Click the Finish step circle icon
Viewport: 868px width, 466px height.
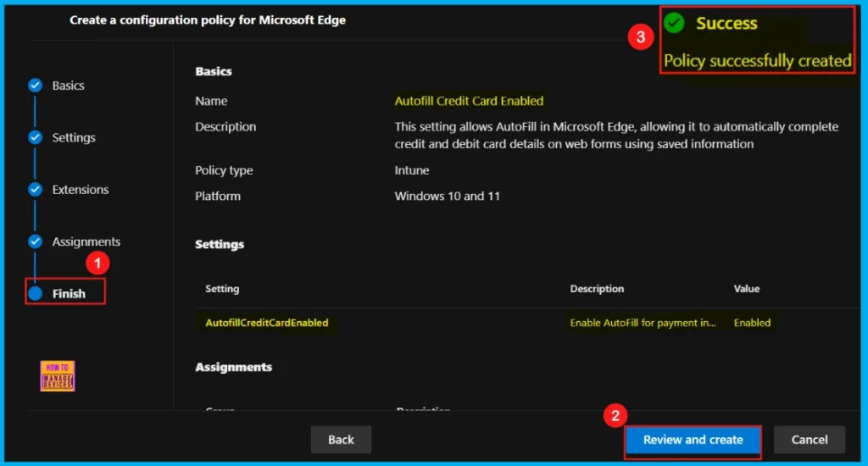(35, 293)
